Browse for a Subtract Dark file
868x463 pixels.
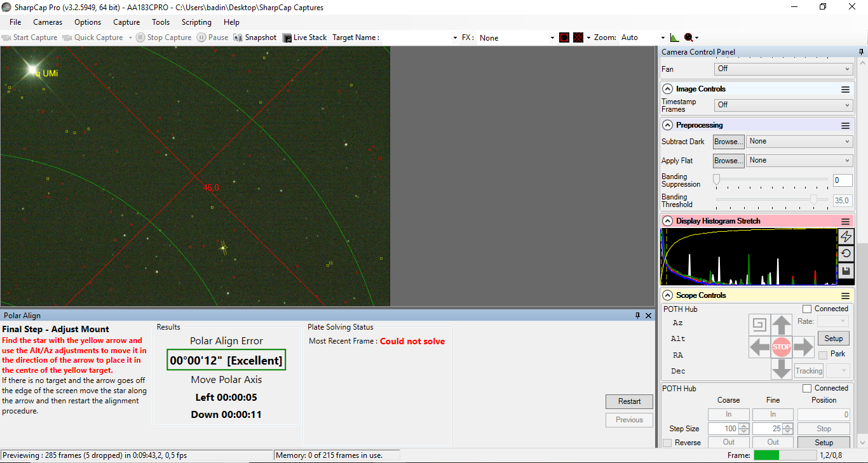pos(728,142)
